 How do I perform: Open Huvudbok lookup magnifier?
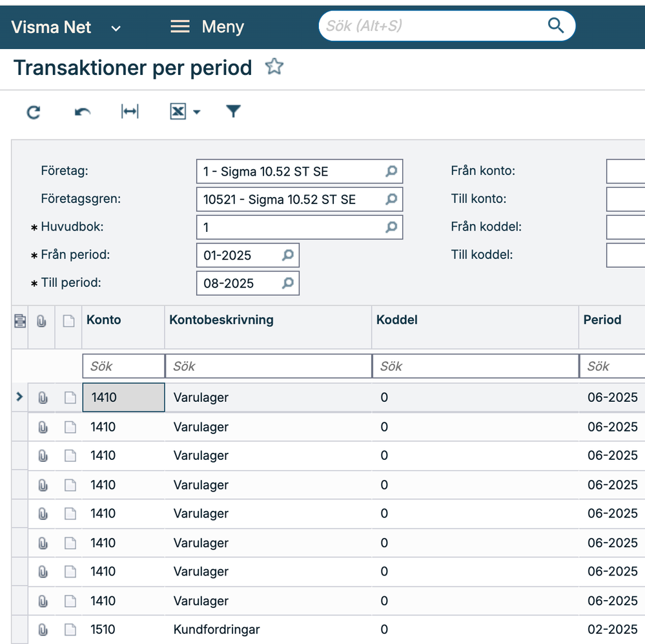[391, 227]
